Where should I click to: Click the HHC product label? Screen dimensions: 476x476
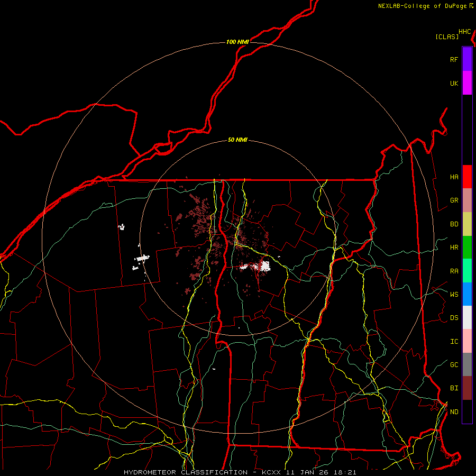[465, 32]
